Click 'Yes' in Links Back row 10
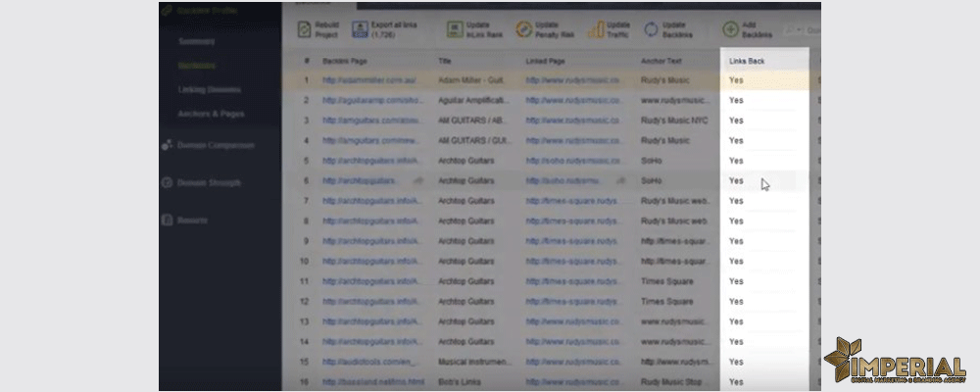The width and height of the screenshot is (980, 392). [x=736, y=262]
